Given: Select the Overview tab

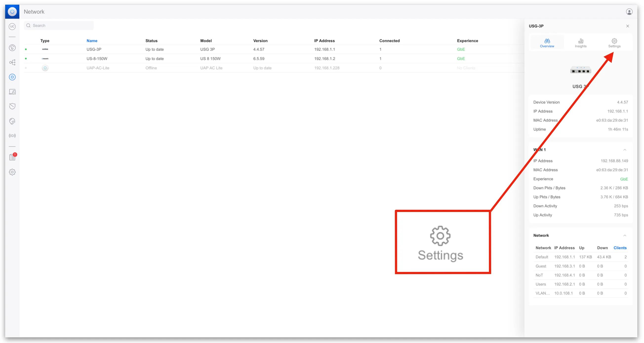Looking at the screenshot, I should pos(547,43).
